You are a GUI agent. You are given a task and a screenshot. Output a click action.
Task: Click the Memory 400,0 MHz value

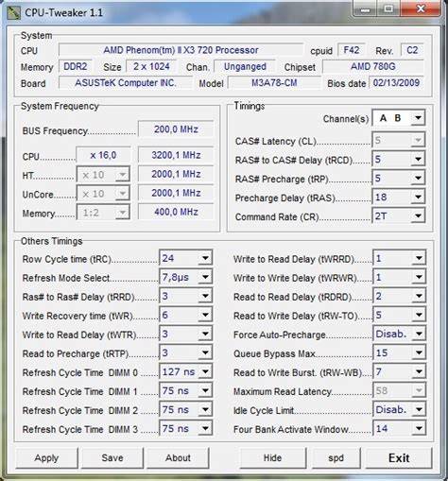[176, 212]
